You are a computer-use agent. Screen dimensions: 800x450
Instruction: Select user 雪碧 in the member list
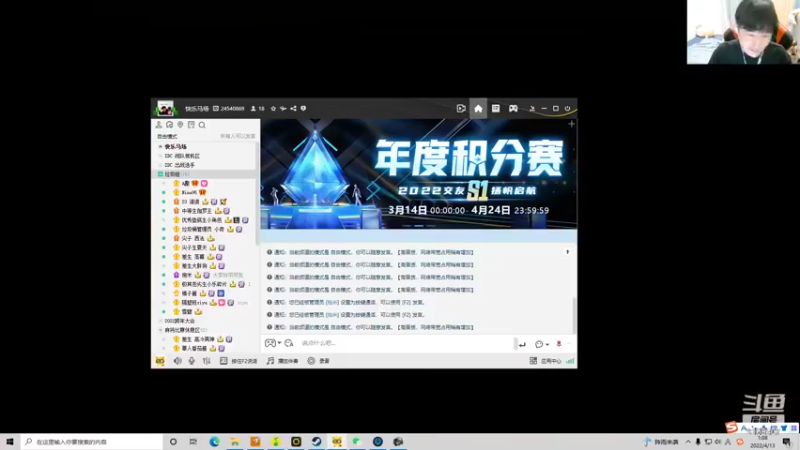pos(187,312)
